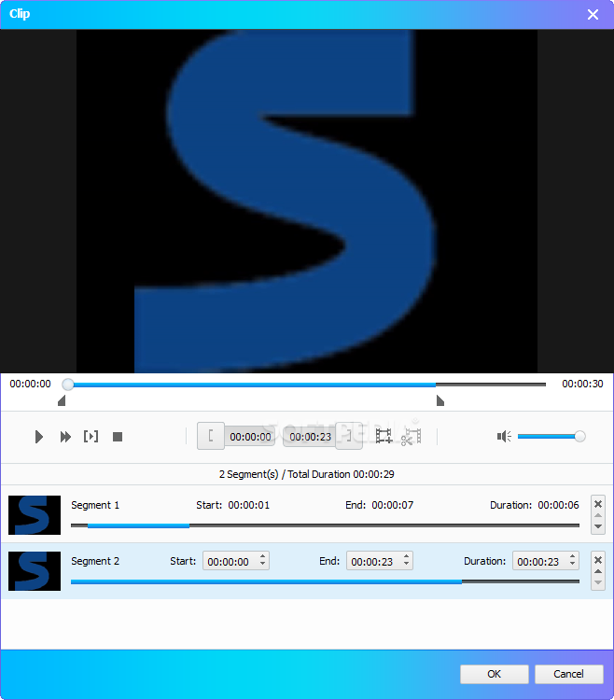The width and height of the screenshot is (614, 700).
Task: Click the playback position knob on timeline
Action: pyautogui.click(x=68, y=384)
